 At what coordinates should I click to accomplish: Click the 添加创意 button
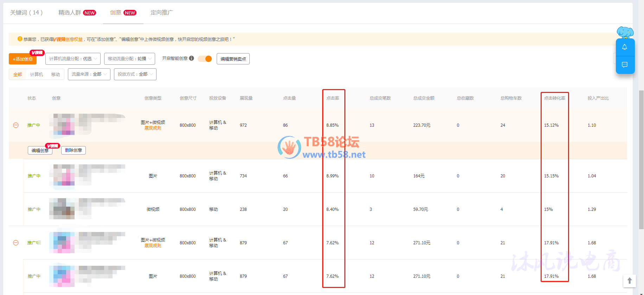click(x=23, y=59)
